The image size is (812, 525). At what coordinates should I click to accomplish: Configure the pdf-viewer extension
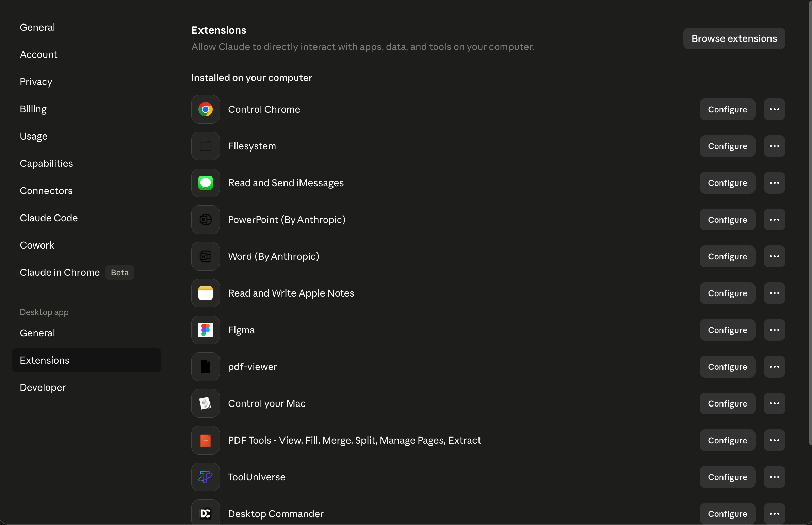point(728,367)
